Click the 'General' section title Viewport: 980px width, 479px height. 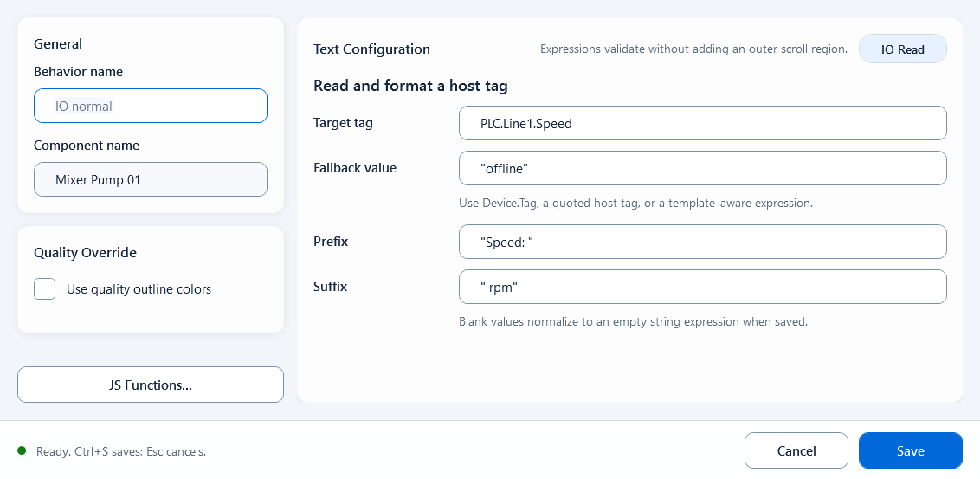coord(58,44)
